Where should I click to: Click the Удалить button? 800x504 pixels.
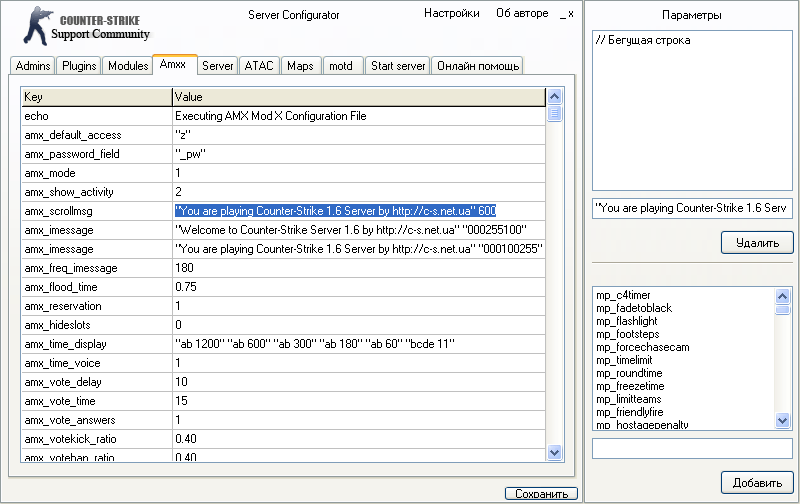pos(757,243)
